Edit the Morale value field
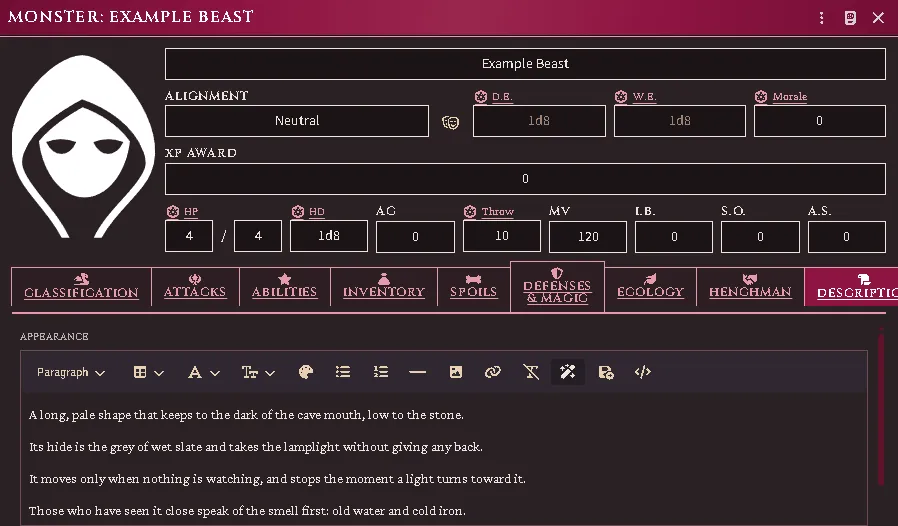898x526 pixels. tap(820, 121)
